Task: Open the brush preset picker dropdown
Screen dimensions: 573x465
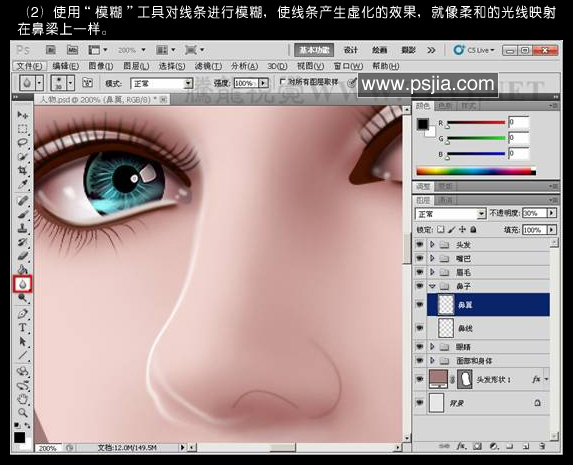Action: (x=71, y=83)
